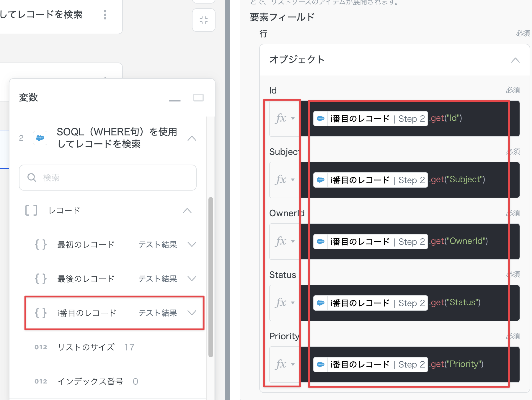Maximize the 変数 variables panel

pos(198,98)
